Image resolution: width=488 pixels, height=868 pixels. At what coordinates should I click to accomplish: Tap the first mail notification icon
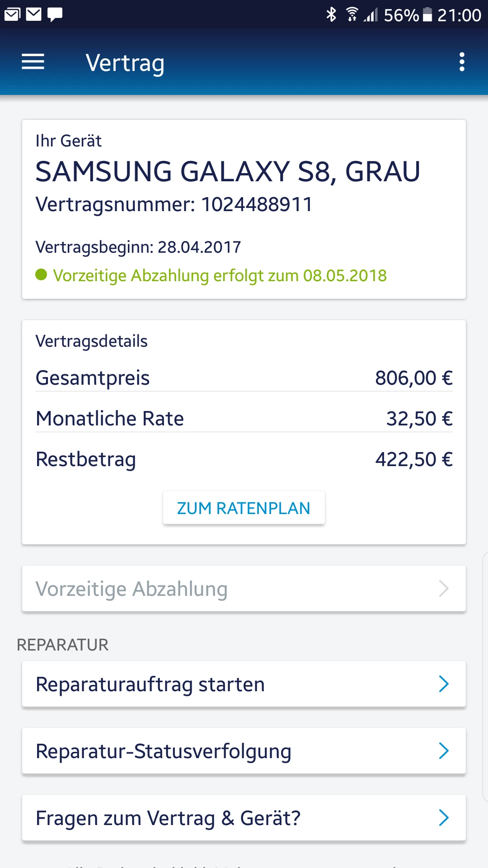pos(12,14)
